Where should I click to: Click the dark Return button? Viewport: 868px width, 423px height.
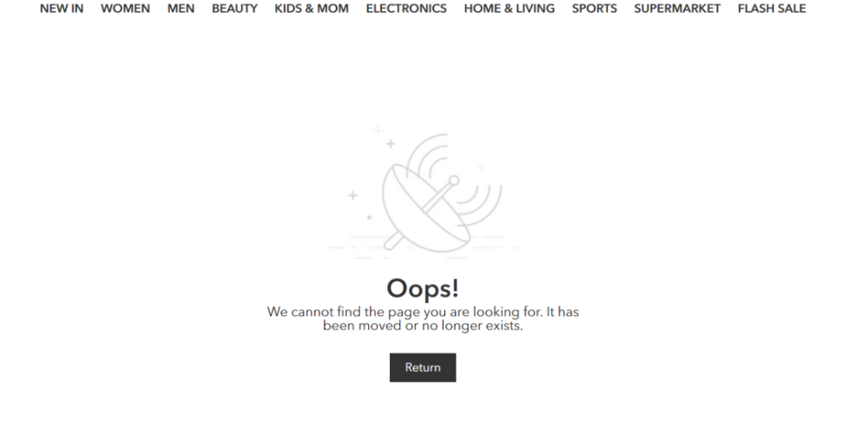pos(423,367)
